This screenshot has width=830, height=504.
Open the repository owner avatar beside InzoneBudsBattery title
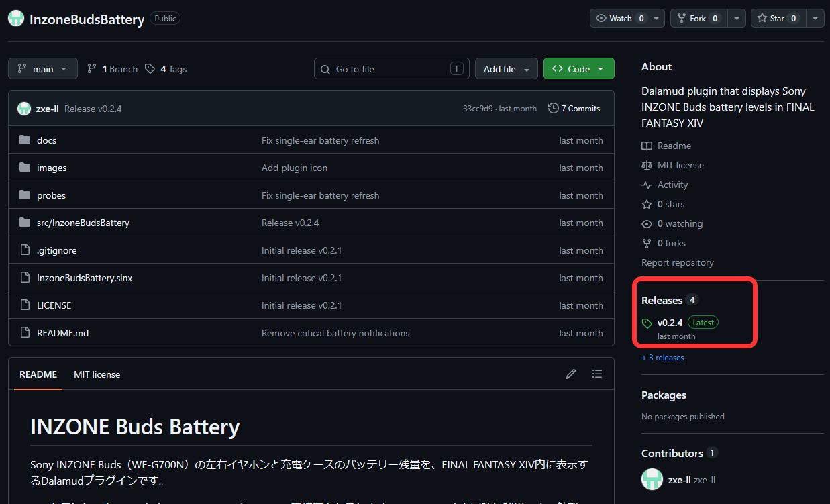[x=16, y=19]
